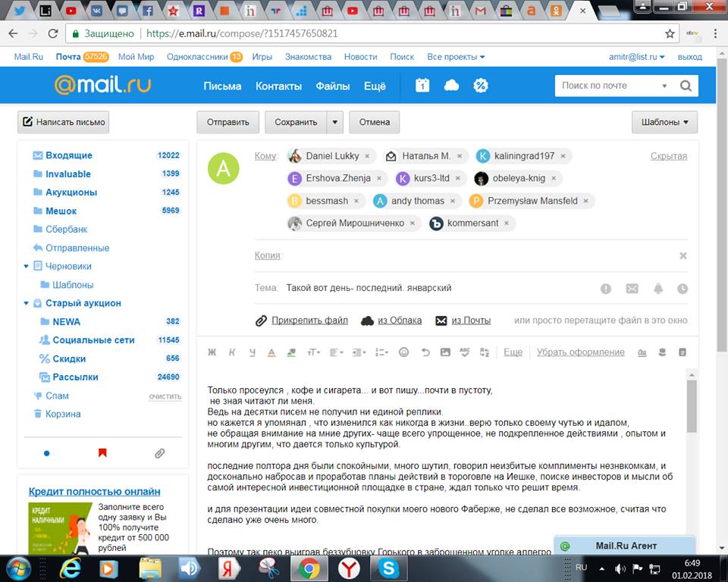Open the Письма menu

(222, 86)
